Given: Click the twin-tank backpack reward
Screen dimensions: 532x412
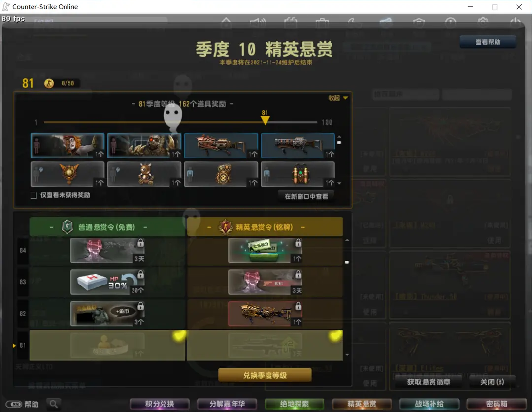Looking at the screenshot, I should pos(298,174).
